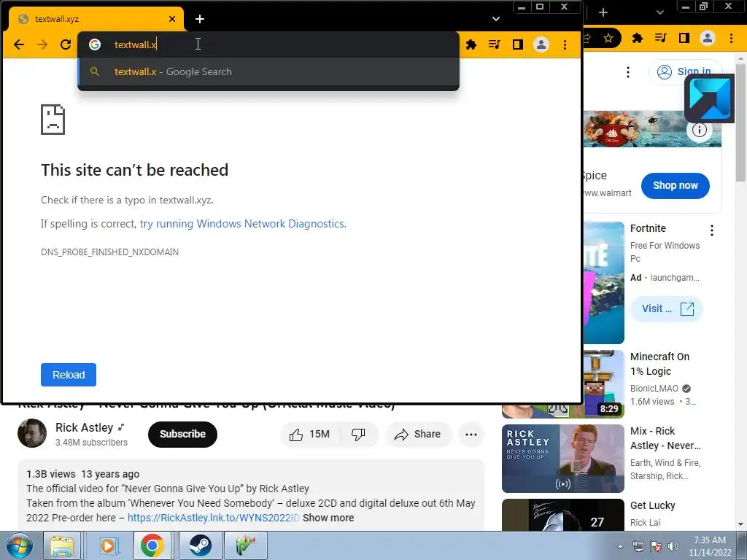Open Windows Start menu orb
The width and height of the screenshot is (747, 560).
[x=20, y=545]
